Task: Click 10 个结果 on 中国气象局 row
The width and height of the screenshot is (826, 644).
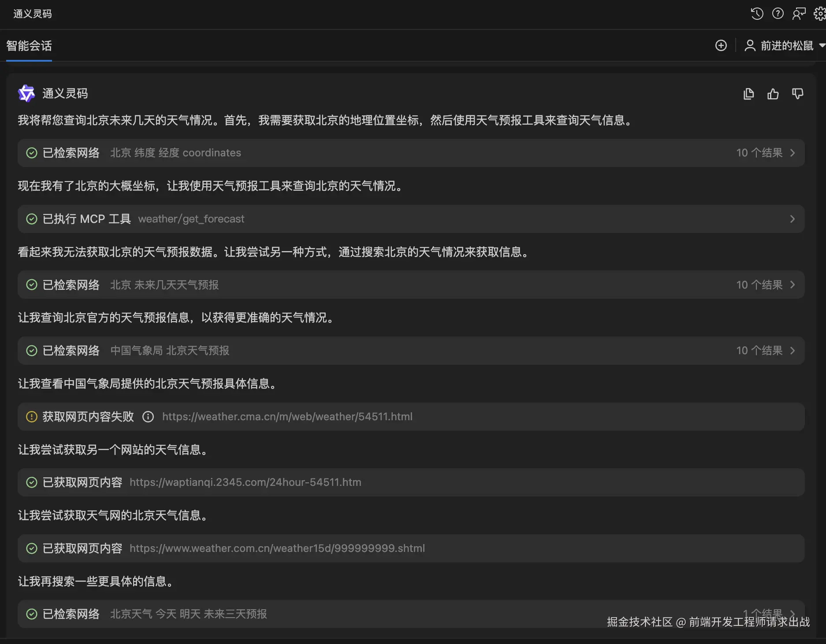Action: click(x=759, y=351)
